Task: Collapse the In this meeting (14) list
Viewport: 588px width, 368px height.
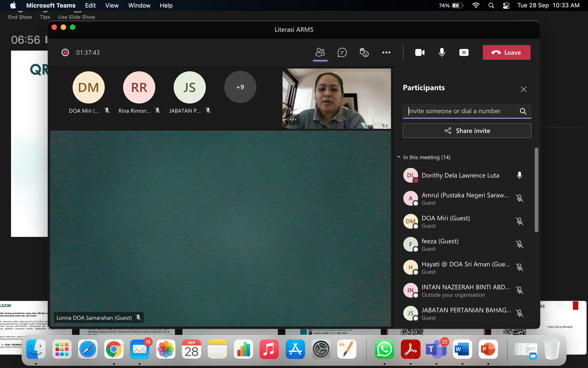Action: coord(399,157)
